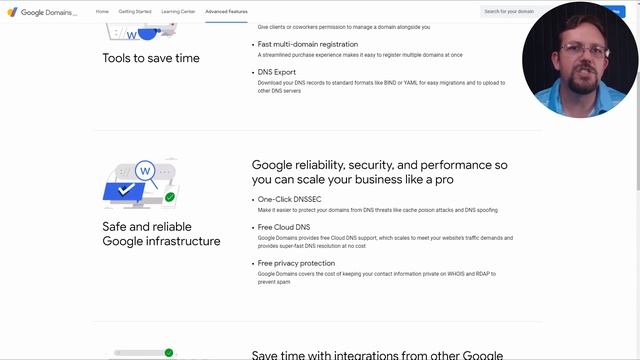Click the blue search button
Screen dimensions: 640x360
point(616,11)
